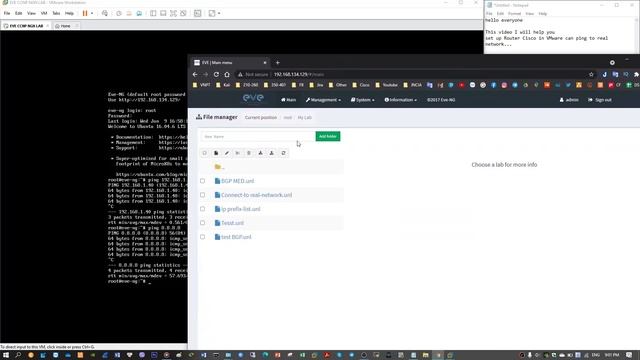Click the bookmark star in address bar
This screenshot has width=640, height=360.
click(591, 74)
